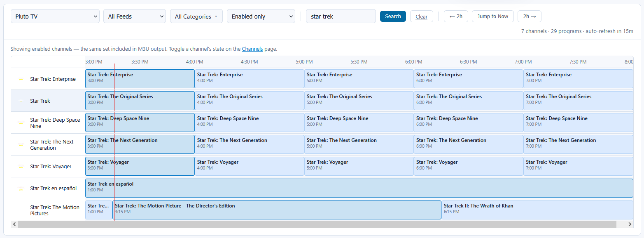Click the Star Trek channel row logo
644x238 pixels.
[21, 101]
